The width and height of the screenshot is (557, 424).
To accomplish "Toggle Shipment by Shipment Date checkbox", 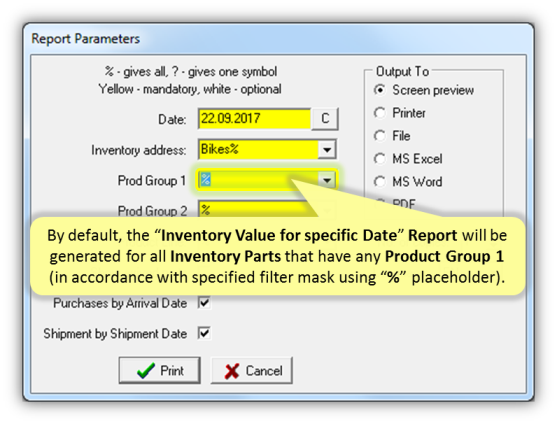I will (x=204, y=333).
